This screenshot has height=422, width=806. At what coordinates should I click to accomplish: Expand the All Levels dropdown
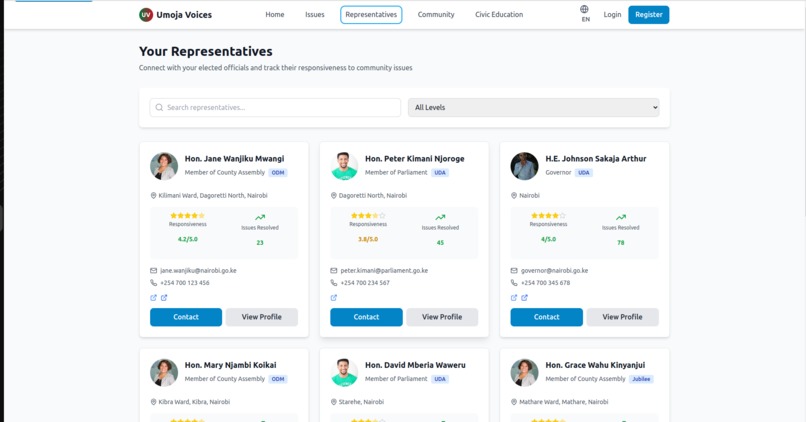[x=534, y=107]
